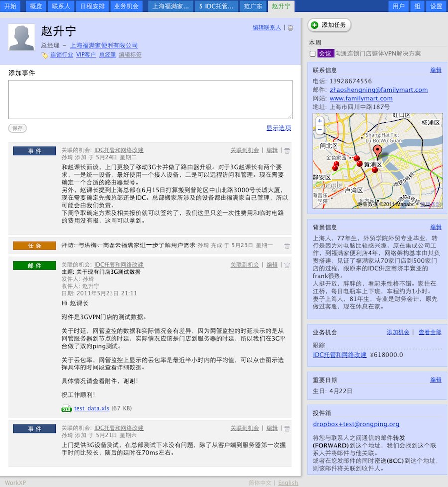
Task: Click 关联到机会 on the 5月24日 event
Action: point(244,150)
